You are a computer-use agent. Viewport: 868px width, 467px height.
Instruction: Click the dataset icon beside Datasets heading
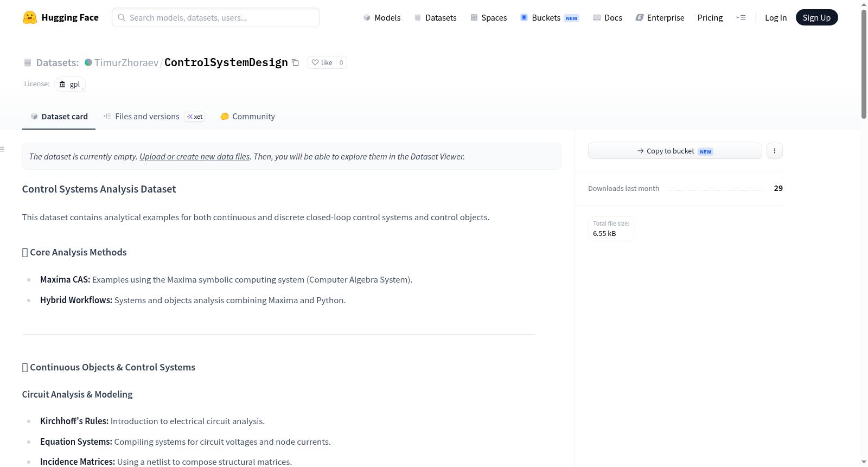[28, 62]
